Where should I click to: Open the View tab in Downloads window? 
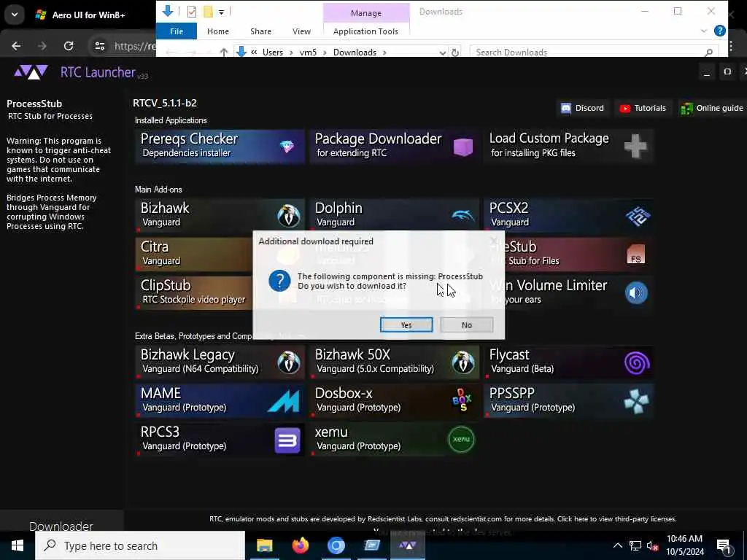click(301, 31)
